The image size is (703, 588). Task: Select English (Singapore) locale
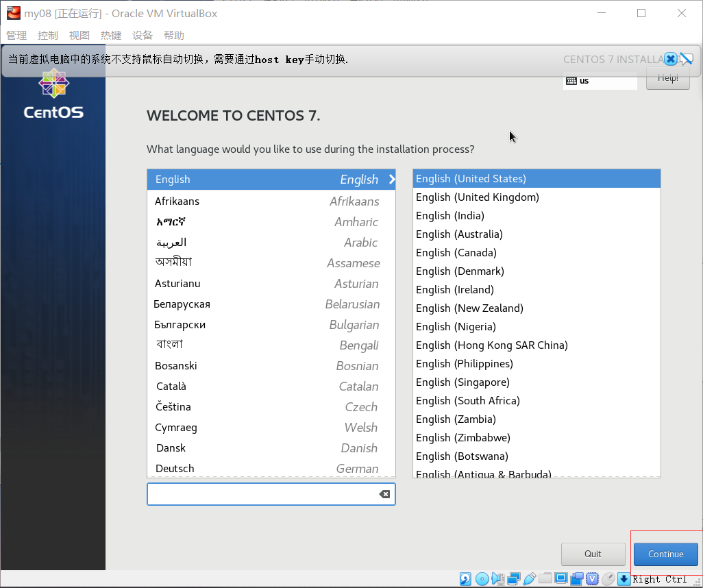(x=536, y=382)
